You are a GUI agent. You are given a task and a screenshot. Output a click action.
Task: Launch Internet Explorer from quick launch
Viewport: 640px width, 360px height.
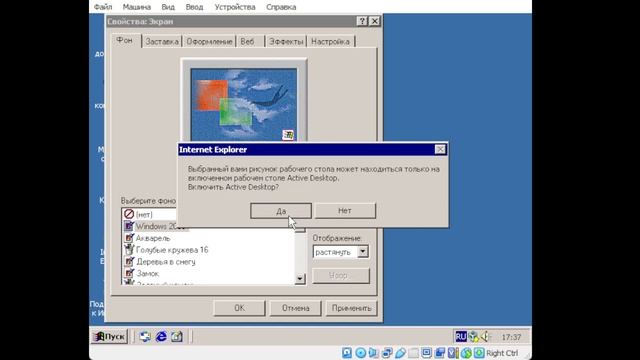pyautogui.click(x=161, y=337)
